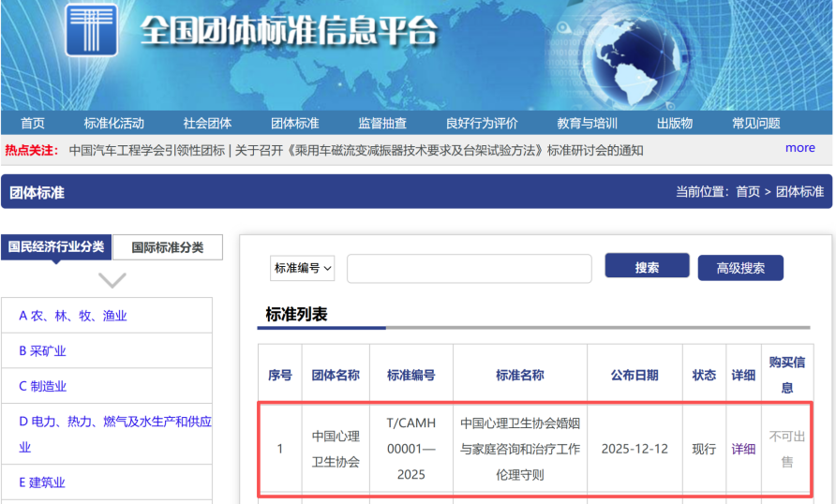Select the 国民经济行业分类 tab

[56, 246]
